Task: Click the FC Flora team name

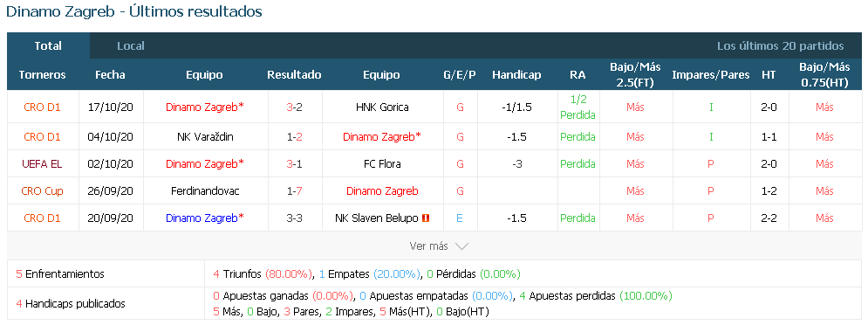Action: pyautogui.click(x=382, y=163)
